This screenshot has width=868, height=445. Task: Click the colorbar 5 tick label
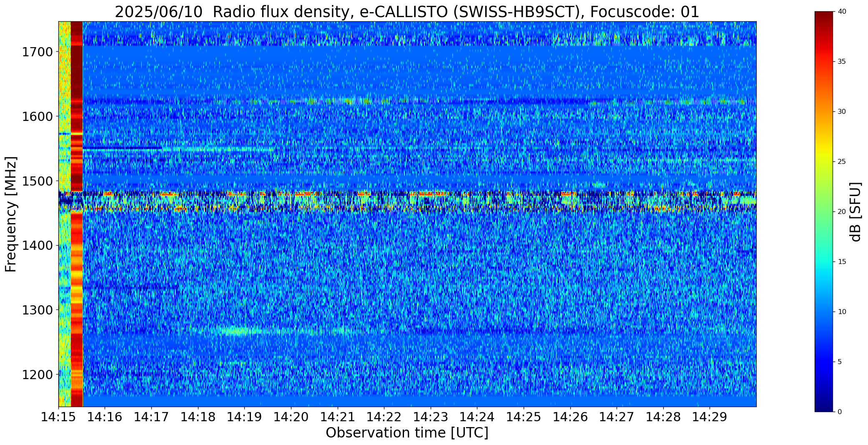(x=840, y=362)
